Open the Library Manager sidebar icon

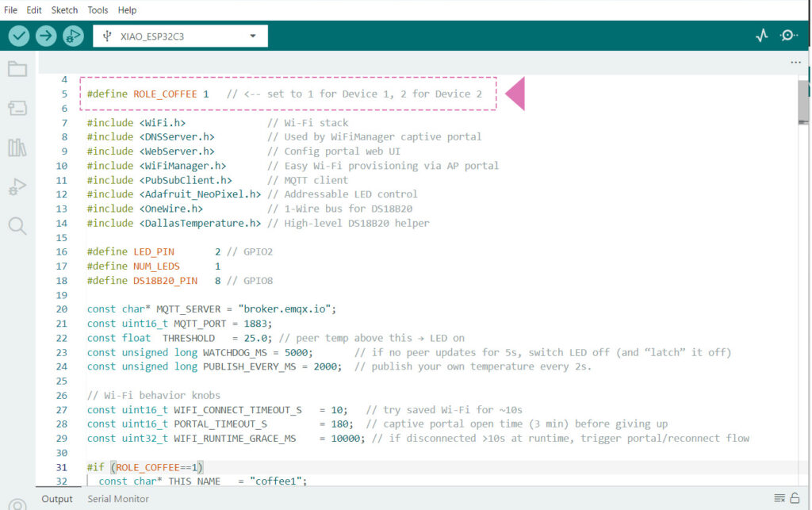pos(17,148)
